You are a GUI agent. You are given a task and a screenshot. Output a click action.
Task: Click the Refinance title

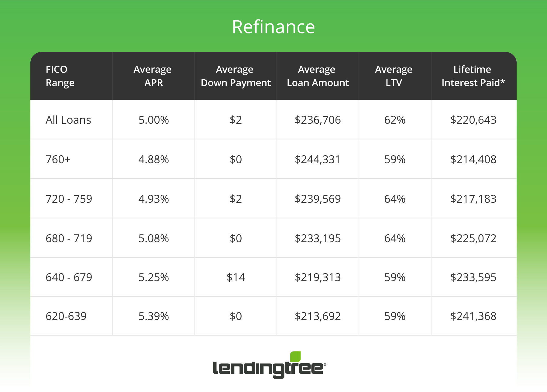click(x=273, y=27)
